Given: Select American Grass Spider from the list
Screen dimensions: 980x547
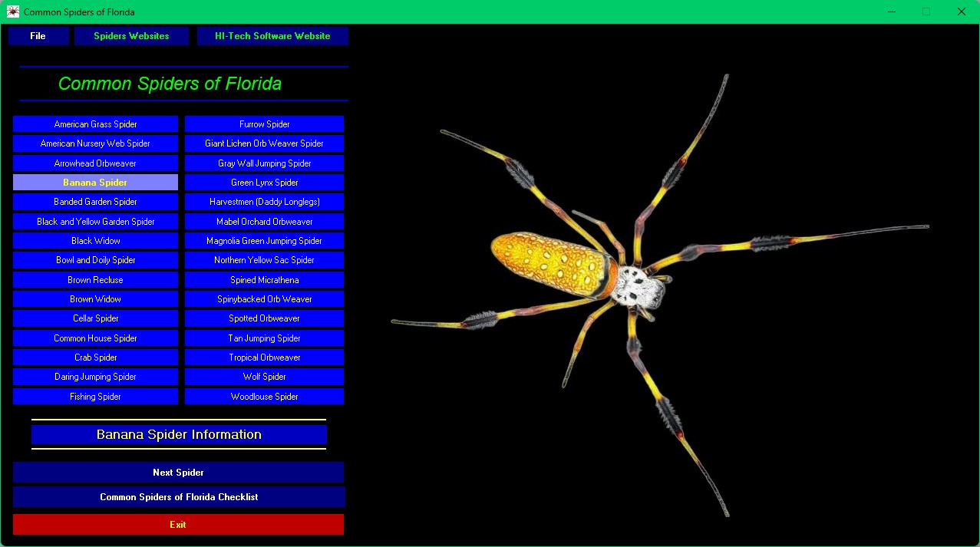Looking at the screenshot, I should pyautogui.click(x=95, y=124).
